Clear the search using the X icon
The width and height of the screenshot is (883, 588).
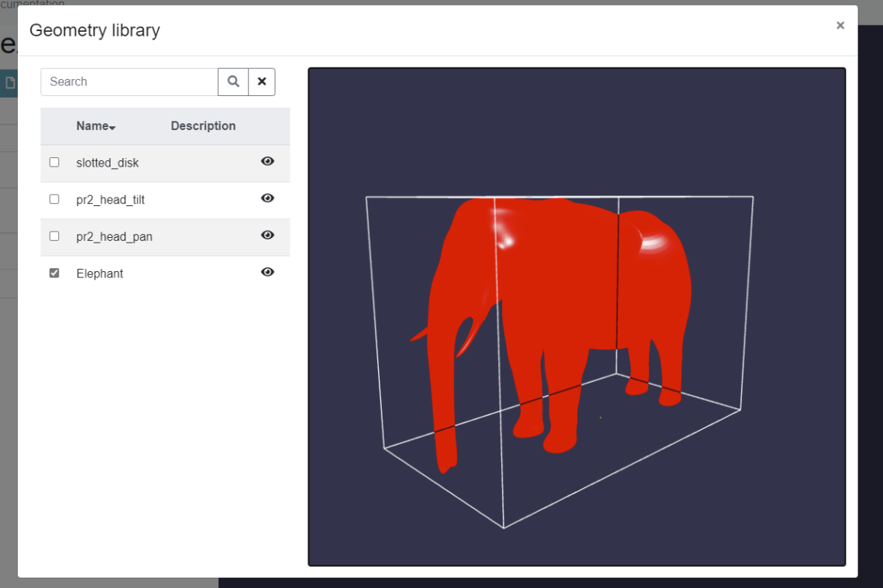[x=262, y=81]
